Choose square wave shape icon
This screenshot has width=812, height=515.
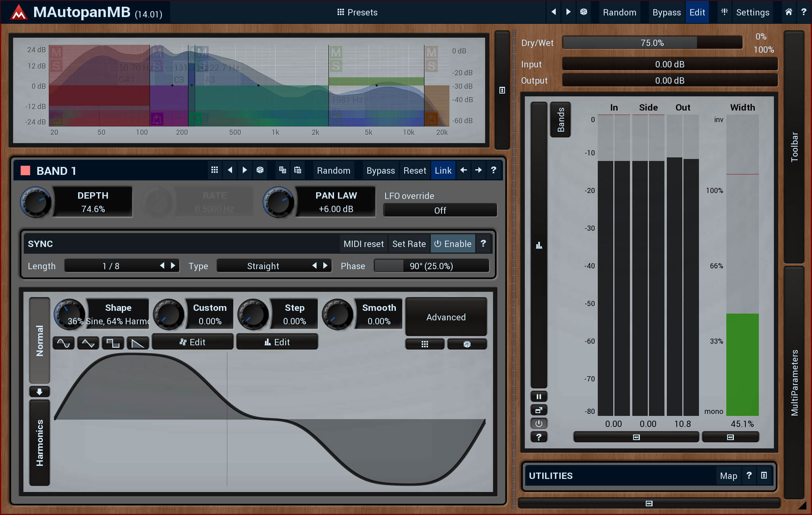[113, 343]
